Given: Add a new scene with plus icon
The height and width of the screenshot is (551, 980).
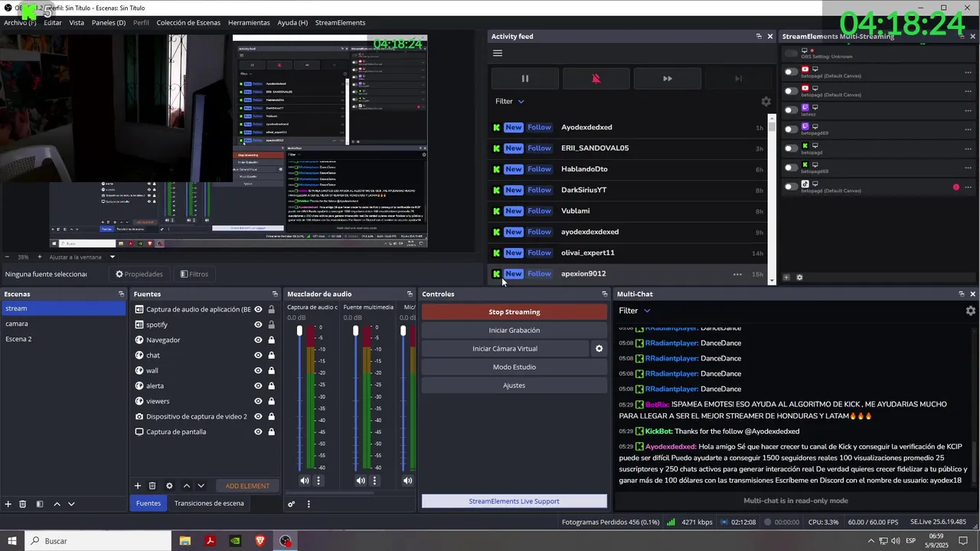Looking at the screenshot, I should 8,504.
